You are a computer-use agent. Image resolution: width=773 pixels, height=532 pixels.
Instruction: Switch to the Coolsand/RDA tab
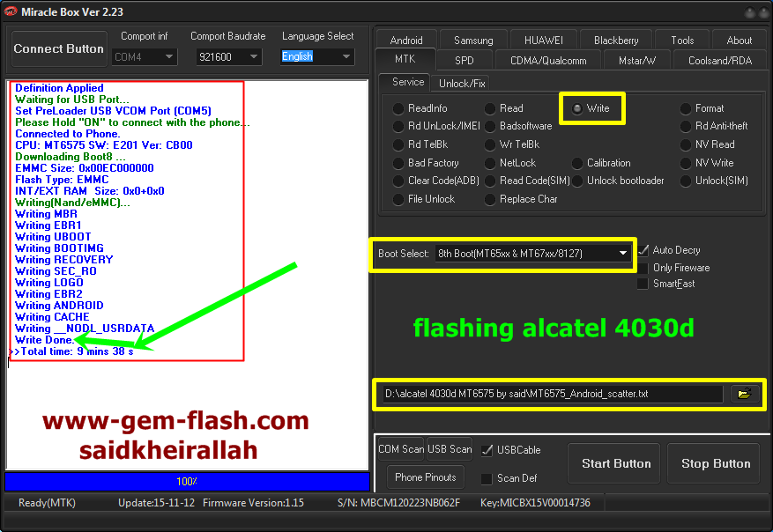(x=720, y=60)
